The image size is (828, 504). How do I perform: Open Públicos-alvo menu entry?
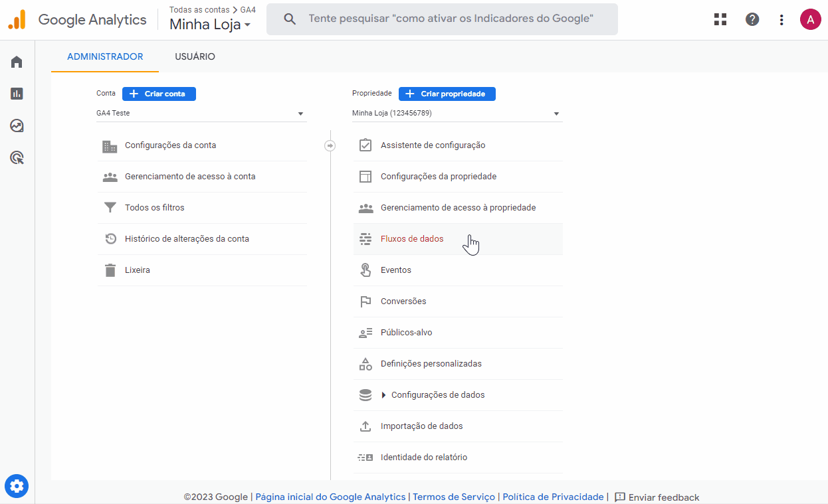click(x=458, y=333)
